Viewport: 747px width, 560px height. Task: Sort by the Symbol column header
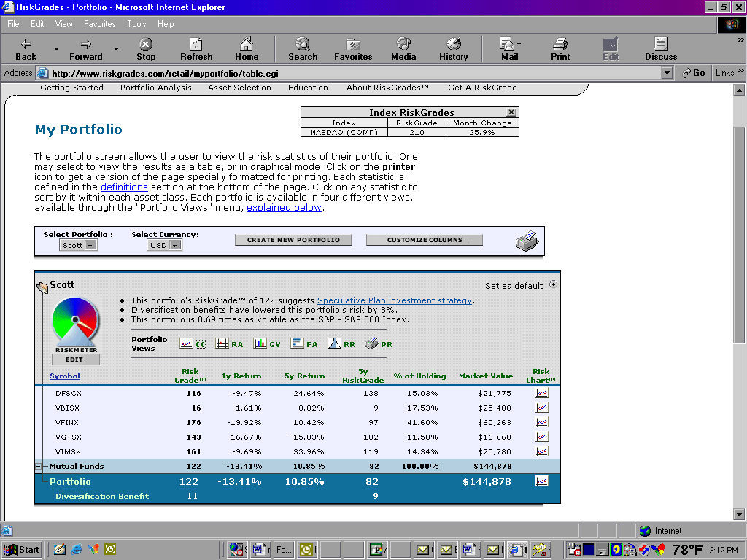click(65, 376)
